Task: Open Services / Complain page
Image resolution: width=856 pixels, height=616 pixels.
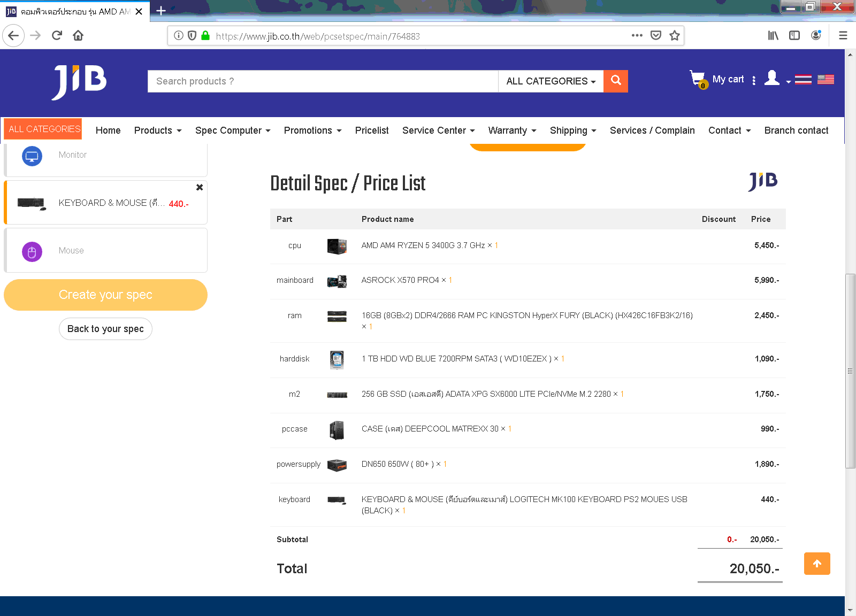Action: click(652, 130)
